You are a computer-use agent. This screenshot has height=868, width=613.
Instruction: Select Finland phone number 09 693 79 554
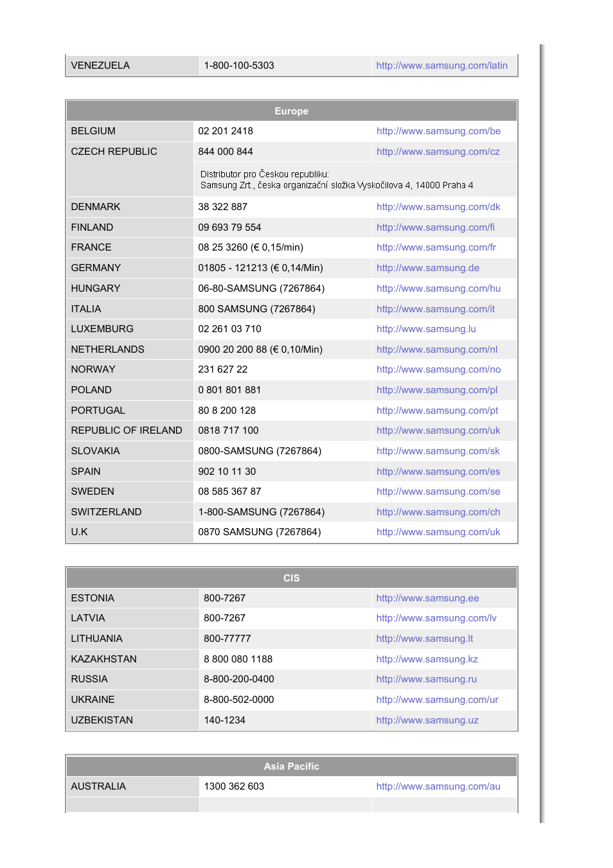coord(229,227)
